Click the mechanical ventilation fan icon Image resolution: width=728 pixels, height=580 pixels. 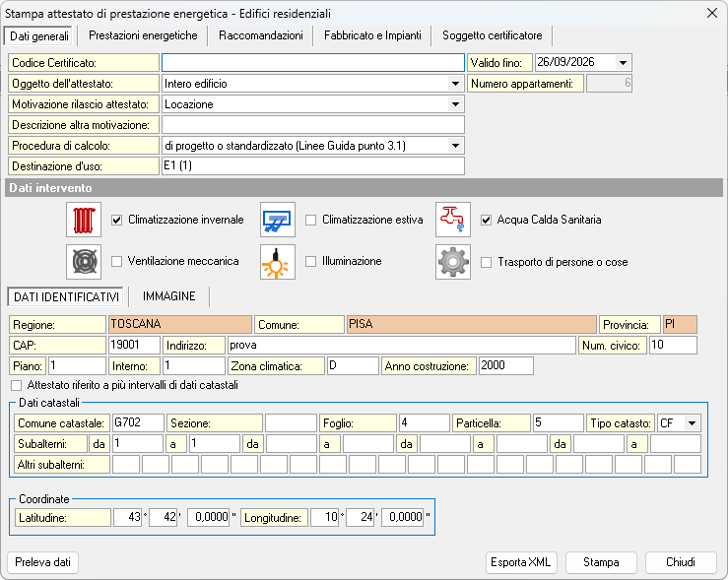(84, 262)
